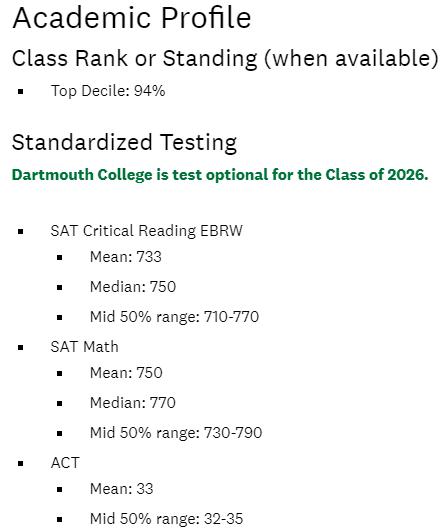Select SAT Critical Reading EBRW item
444x531 pixels.
tap(147, 231)
